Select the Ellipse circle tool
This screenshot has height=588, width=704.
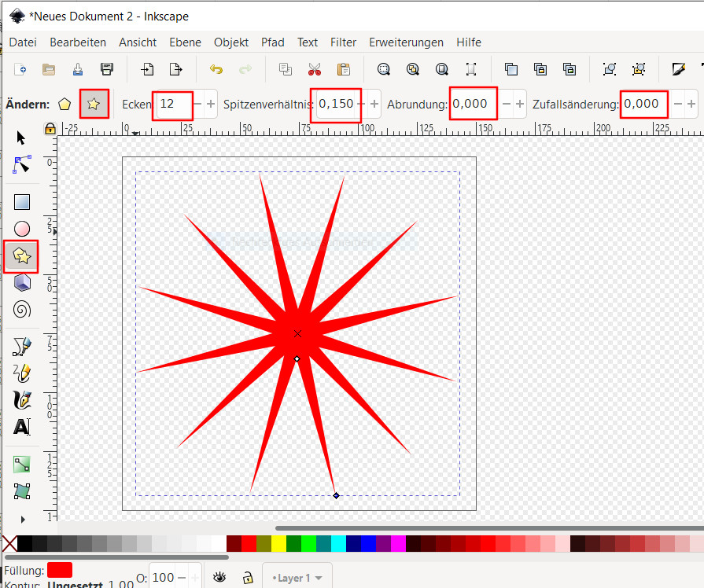click(x=21, y=229)
